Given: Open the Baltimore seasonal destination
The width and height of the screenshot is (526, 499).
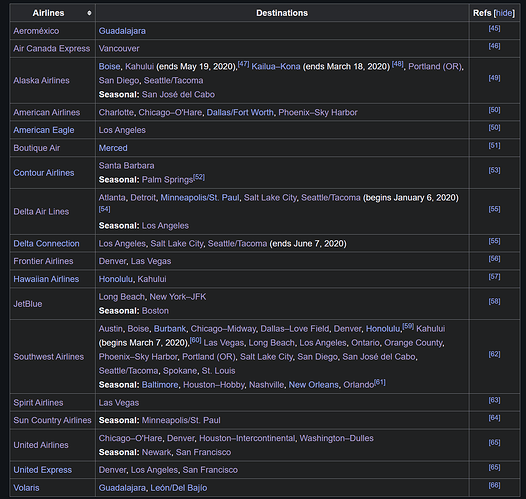Looking at the screenshot, I should 160,385.
